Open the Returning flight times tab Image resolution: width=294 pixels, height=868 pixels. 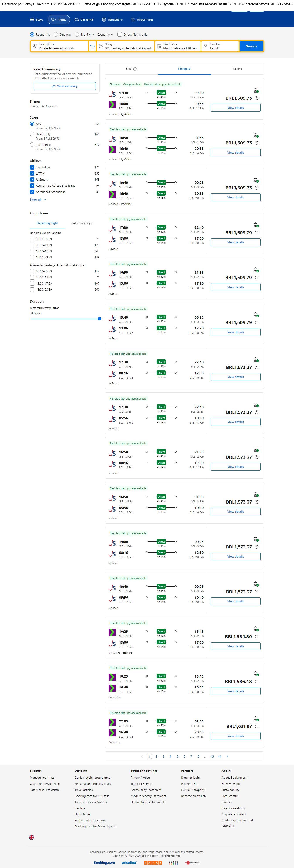coord(82,223)
